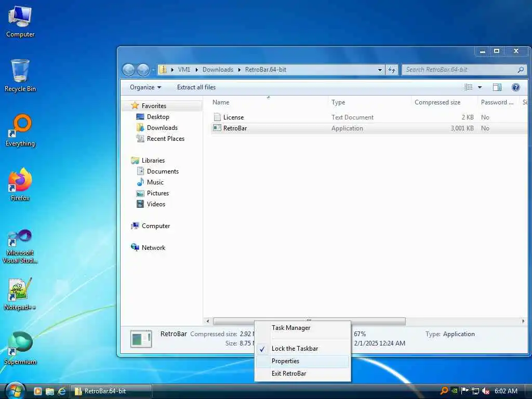Click the License text file icon
Viewport: 532px width, 399px height.
217,117
